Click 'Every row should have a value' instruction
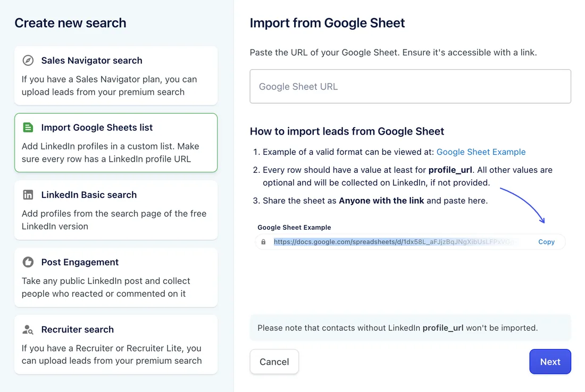Screen dimensions: 585x392 (x=407, y=176)
